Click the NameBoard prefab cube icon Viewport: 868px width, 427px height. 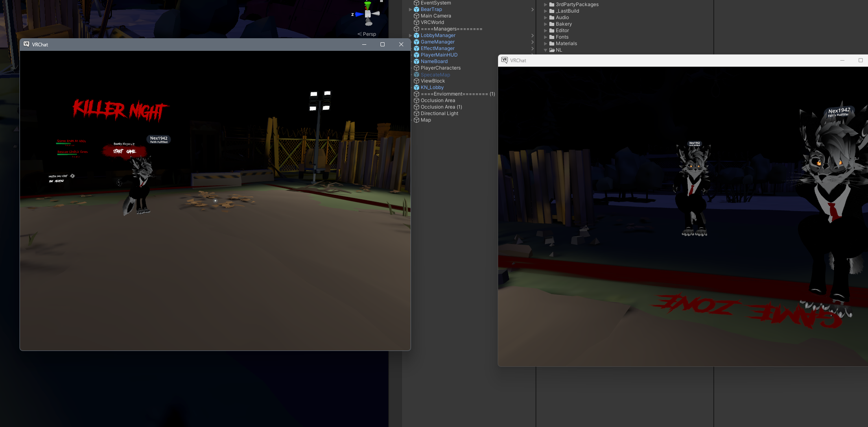[x=416, y=61]
